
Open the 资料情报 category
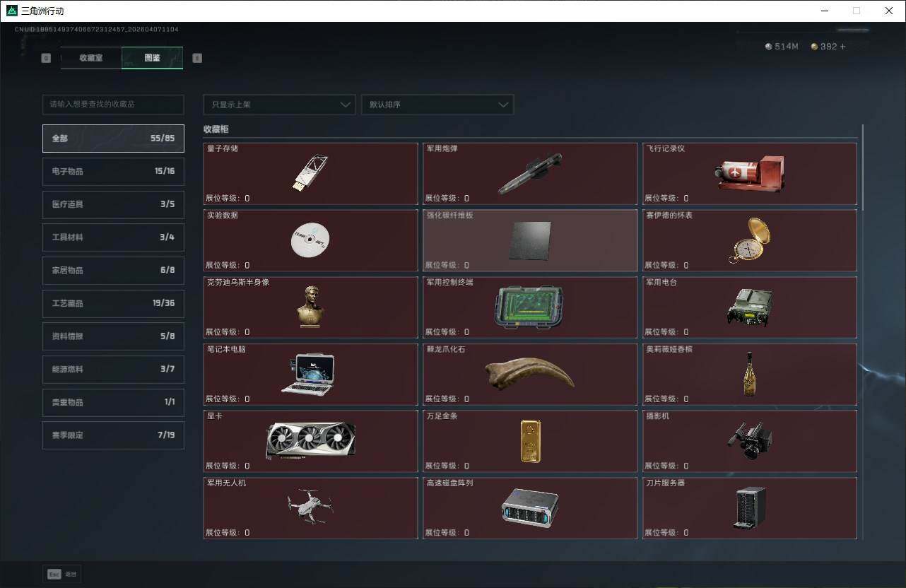click(113, 336)
